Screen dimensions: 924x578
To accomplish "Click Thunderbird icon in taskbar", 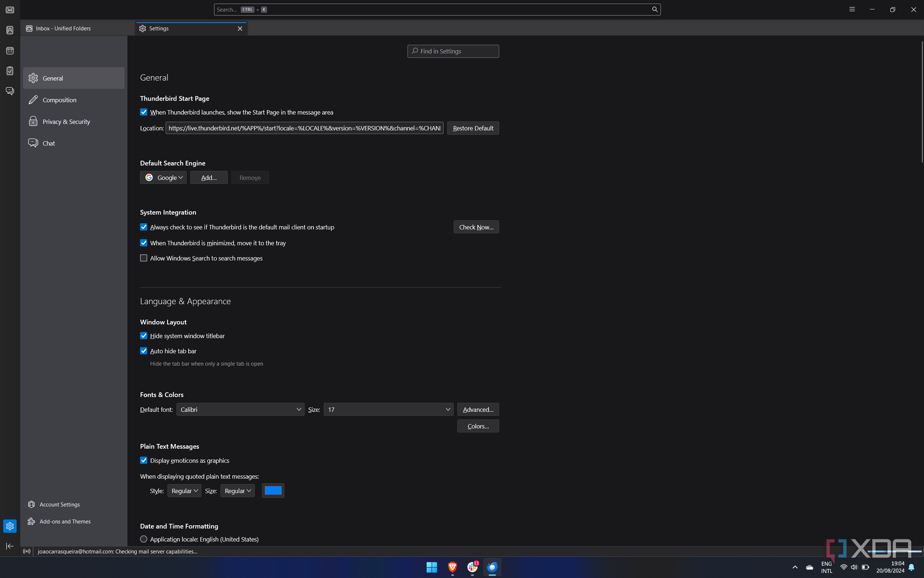I will 492,567.
